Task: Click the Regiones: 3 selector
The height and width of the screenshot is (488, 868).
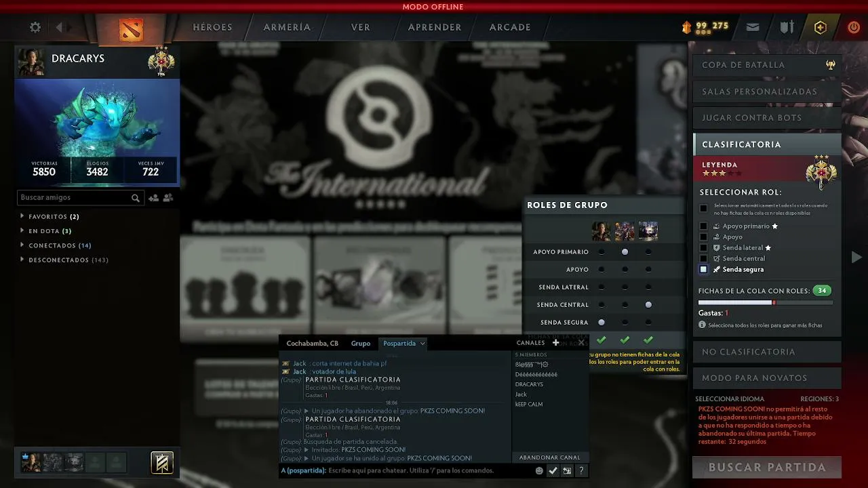Action: tap(819, 399)
